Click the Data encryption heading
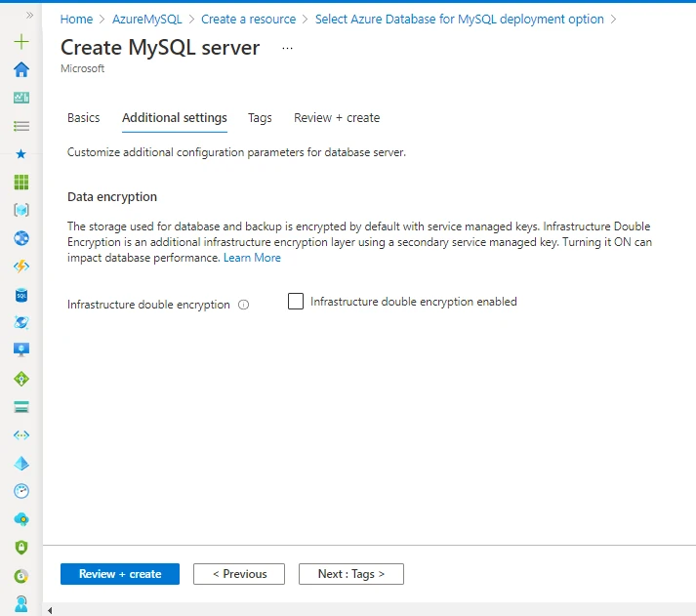Image resolution: width=696 pixels, height=616 pixels. click(x=112, y=196)
